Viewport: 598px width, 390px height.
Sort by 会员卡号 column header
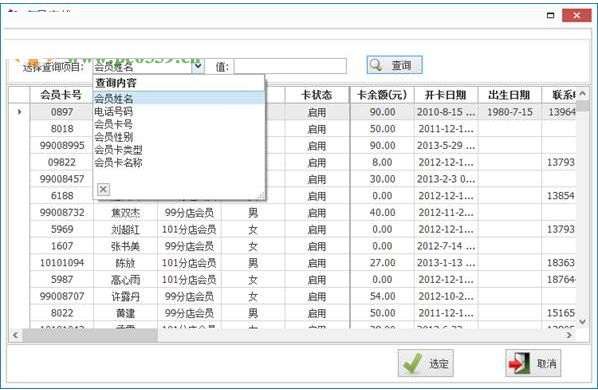click(x=61, y=95)
